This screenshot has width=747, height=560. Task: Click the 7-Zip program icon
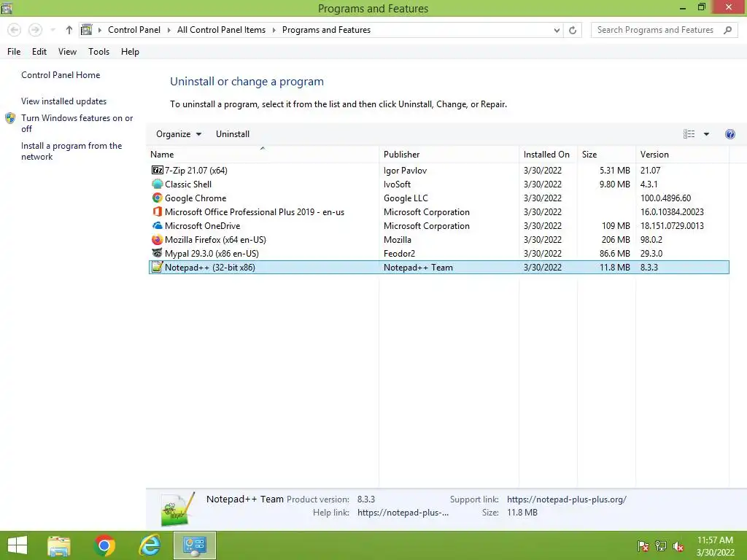point(158,170)
